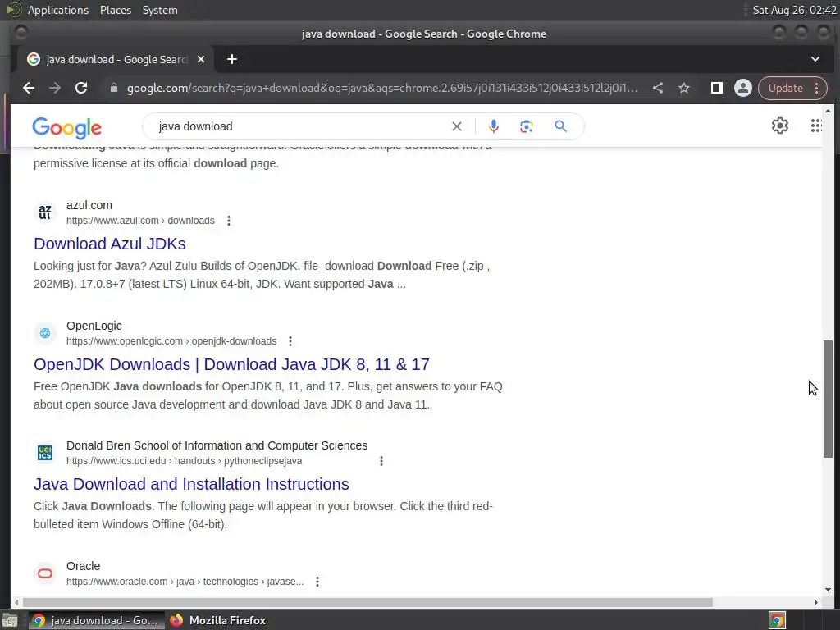This screenshot has width=840, height=630.
Task: Open the Places menu
Action: (116, 10)
